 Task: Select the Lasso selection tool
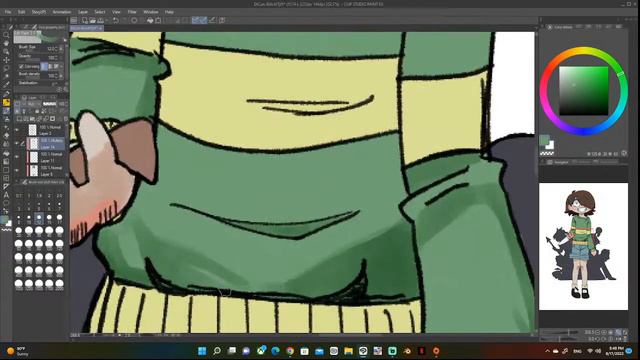click(6, 68)
